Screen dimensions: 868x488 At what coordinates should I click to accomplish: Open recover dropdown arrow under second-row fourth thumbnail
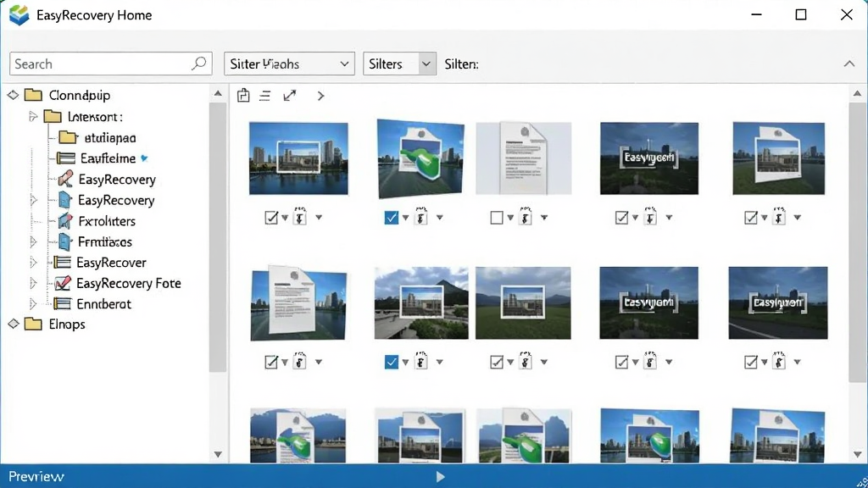669,362
